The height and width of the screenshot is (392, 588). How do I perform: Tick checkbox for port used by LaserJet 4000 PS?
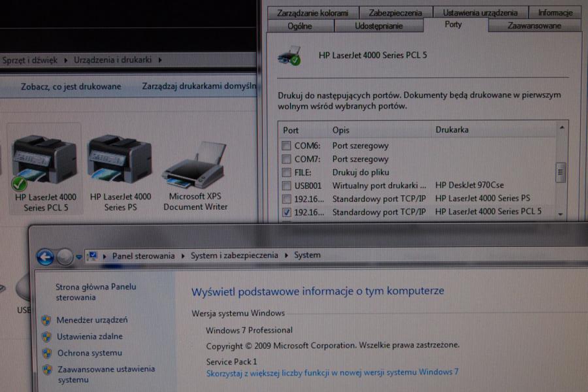287,199
